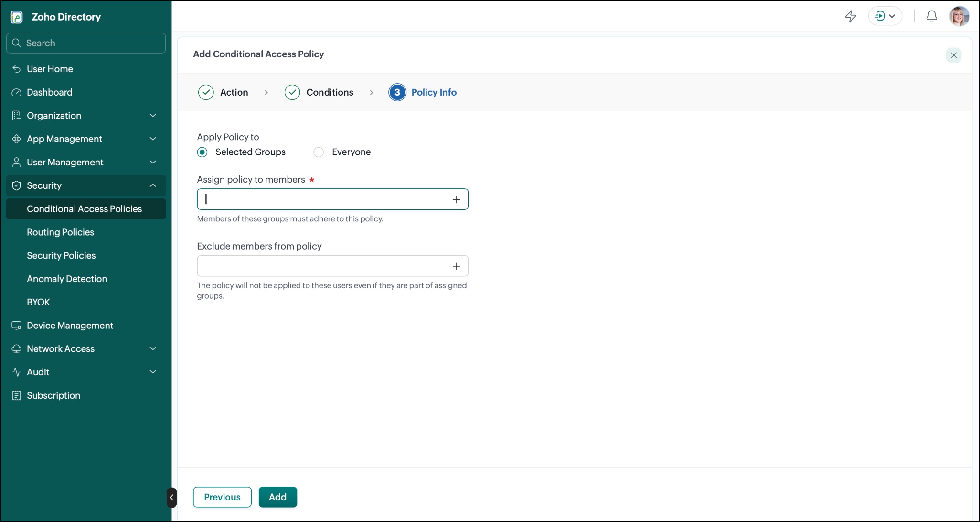Expand the App Management section
Viewport: 980px width, 522px height.
[86, 139]
